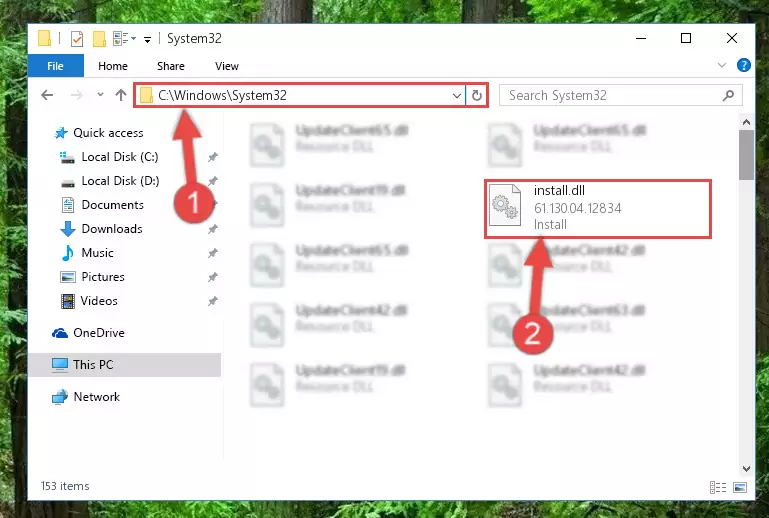Click the OneDrive cloud icon
Viewport: 769px width, 518px height.
(60, 334)
